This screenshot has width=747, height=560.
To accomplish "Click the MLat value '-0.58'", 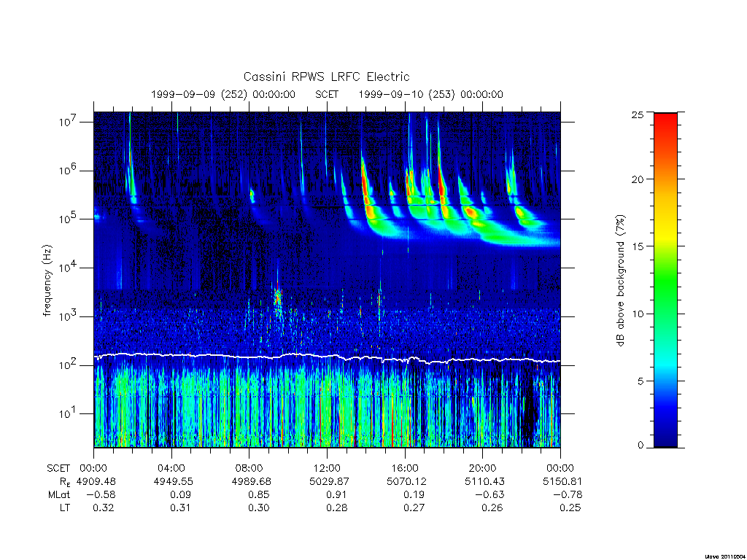I will [101, 495].
